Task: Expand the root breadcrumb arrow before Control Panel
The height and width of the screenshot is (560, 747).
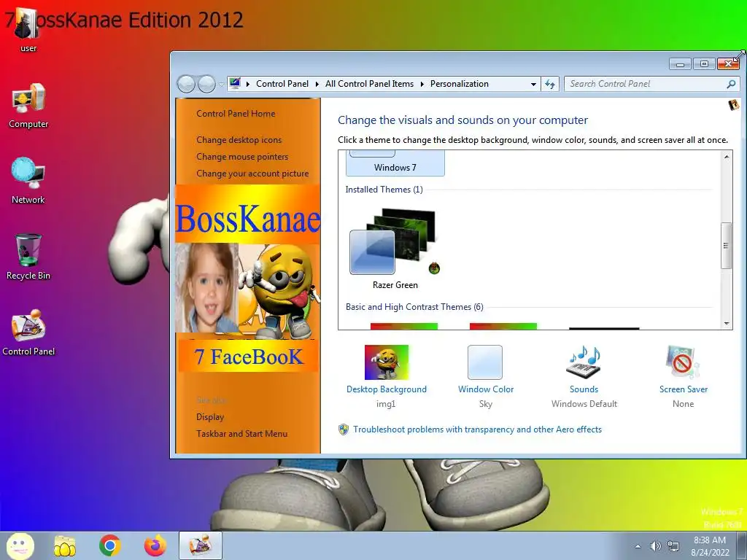Action: point(248,84)
